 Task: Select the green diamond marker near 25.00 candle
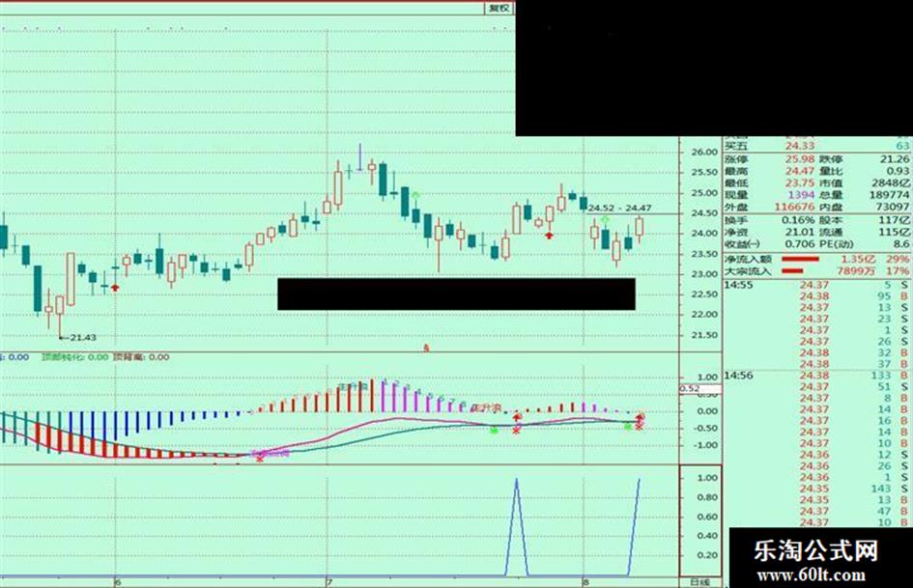click(x=415, y=195)
